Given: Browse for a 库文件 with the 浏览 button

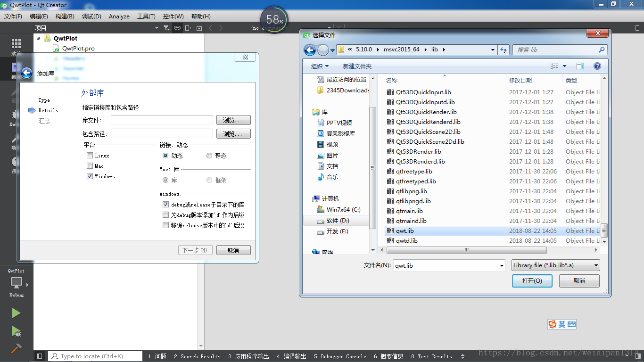Looking at the screenshot, I should coord(233,120).
